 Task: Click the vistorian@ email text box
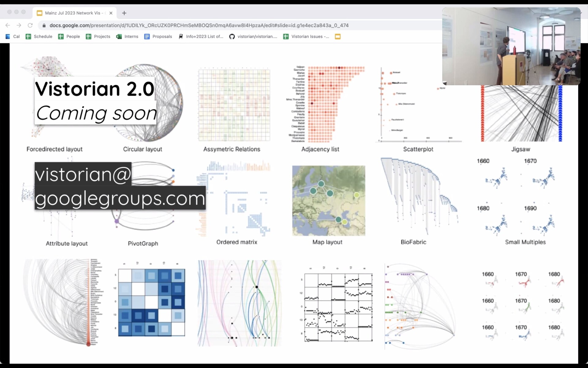83,174
